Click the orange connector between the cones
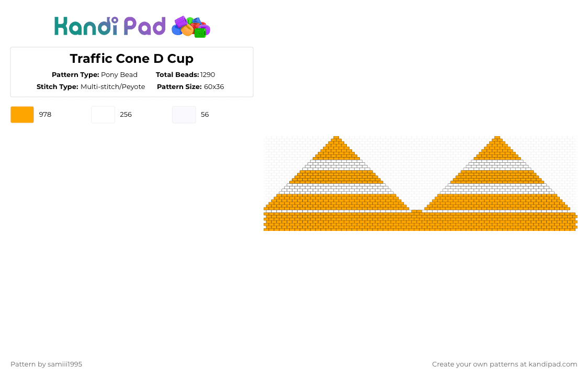Viewport: 588px width, 377px height. click(416, 212)
